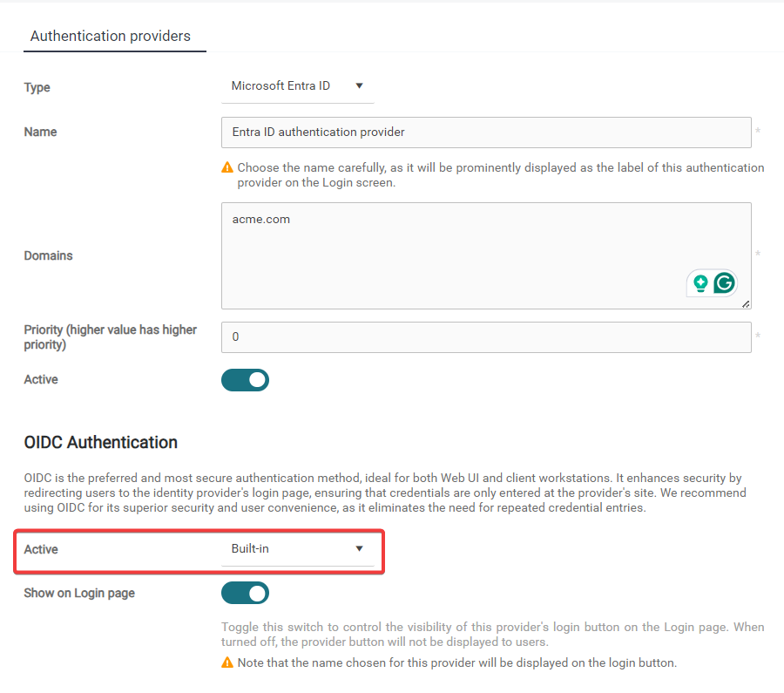Click the Priority label text

(111, 337)
